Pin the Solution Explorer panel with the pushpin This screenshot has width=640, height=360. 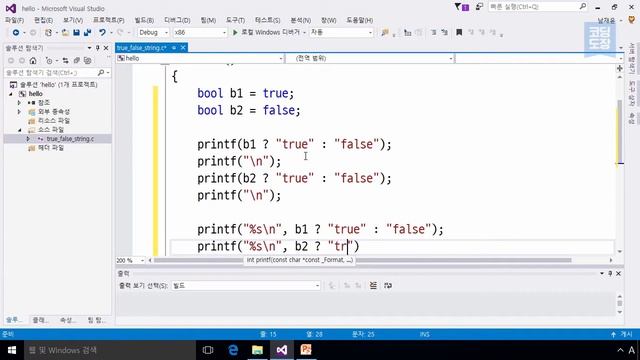pyautogui.click(x=98, y=48)
